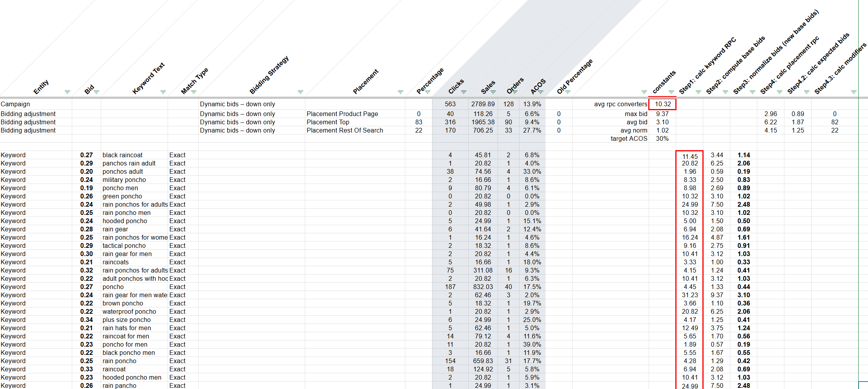Select the 'poncho men' keyword cell
Image resolution: width=868 pixels, height=389 pixels.
click(135, 188)
